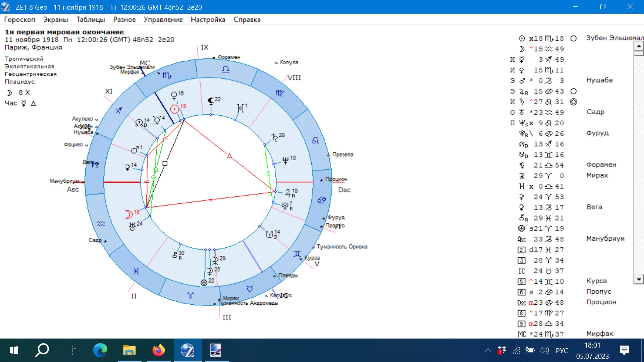
Task: Open Firefox from the taskbar
Action: point(159,351)
